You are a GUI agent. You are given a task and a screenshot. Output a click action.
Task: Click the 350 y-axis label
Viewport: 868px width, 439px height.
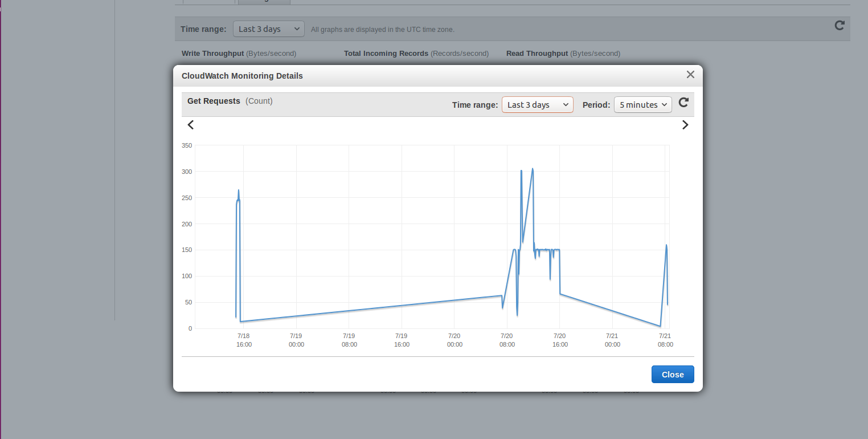(186, 145)
